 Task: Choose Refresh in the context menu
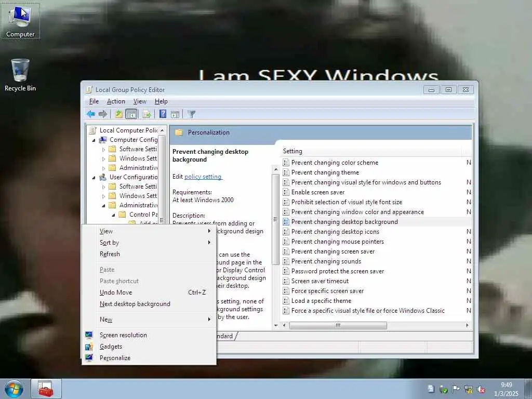tap(149, 254)
